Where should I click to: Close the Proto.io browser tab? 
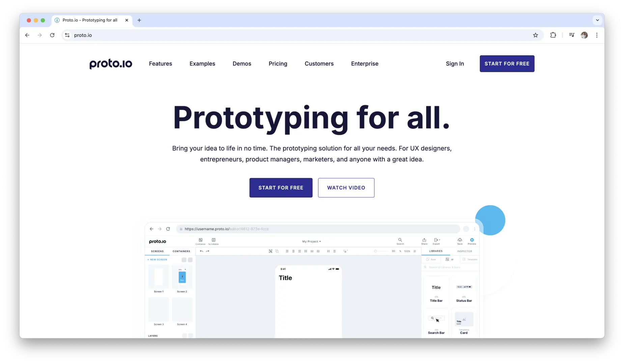point(126,20)
